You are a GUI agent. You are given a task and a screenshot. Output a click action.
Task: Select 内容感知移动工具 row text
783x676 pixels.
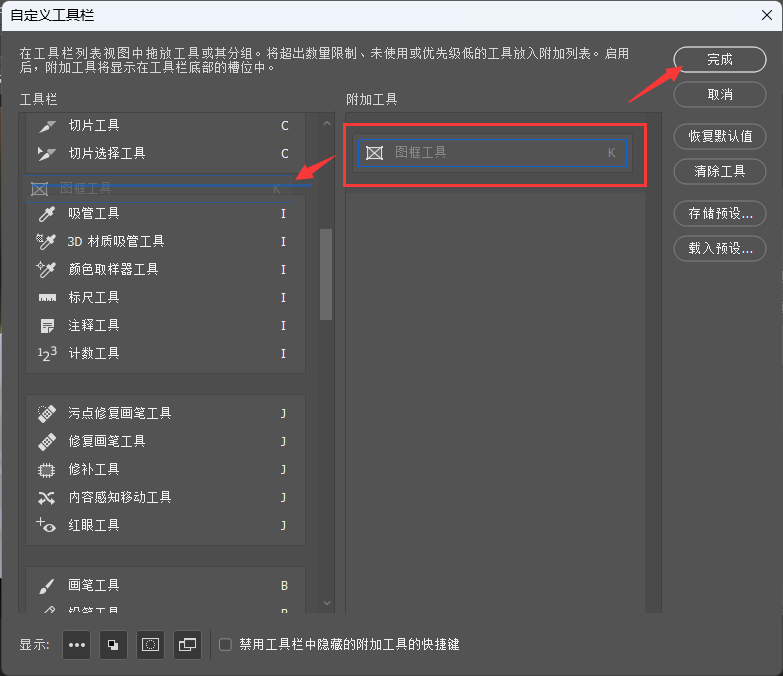(120, 497)
